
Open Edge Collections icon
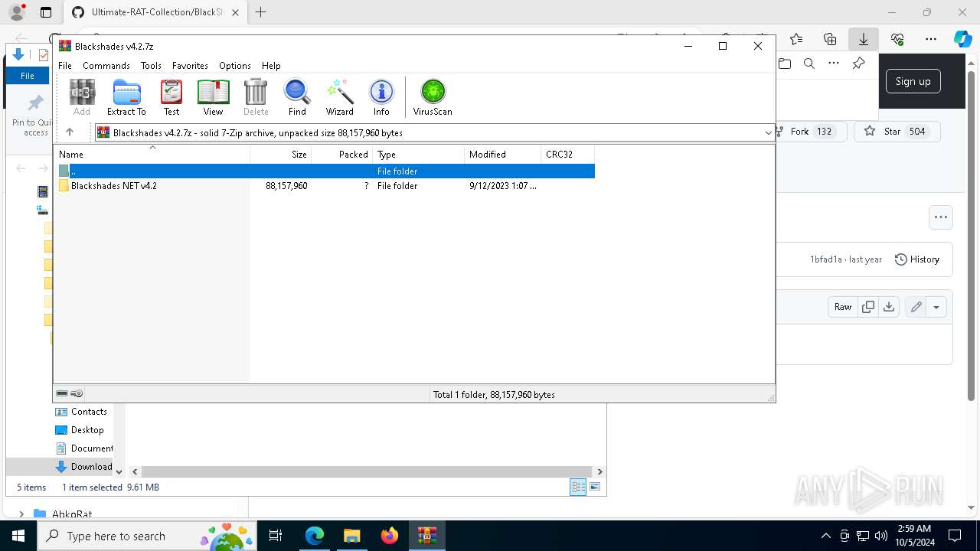coord(830,39)
